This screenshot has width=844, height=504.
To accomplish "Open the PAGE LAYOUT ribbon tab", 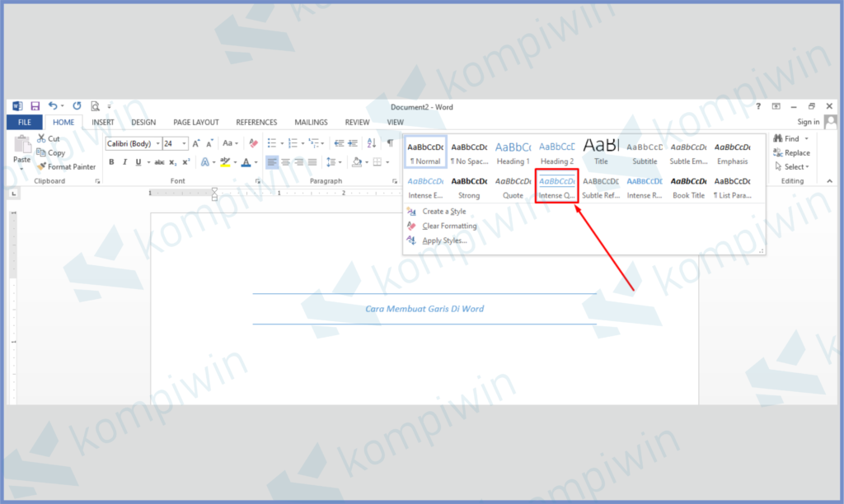I will tap(195, 122).
